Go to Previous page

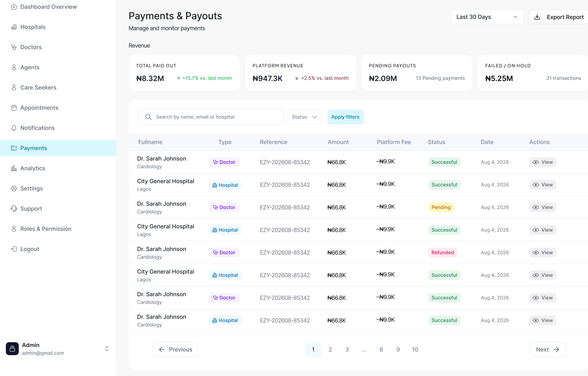tap(175, 349)
